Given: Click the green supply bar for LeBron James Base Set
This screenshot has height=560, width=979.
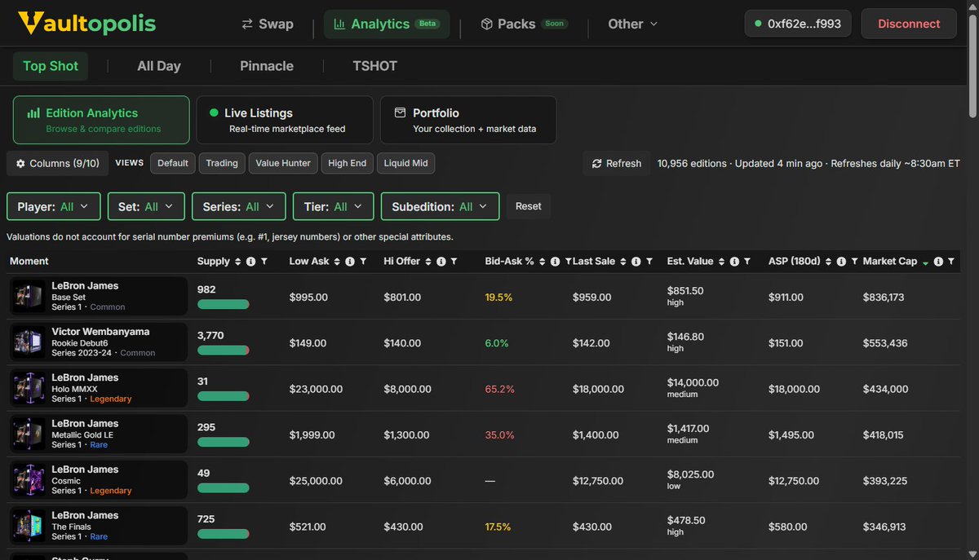Looking at the screenshot, I should click(x=224, y=304).
